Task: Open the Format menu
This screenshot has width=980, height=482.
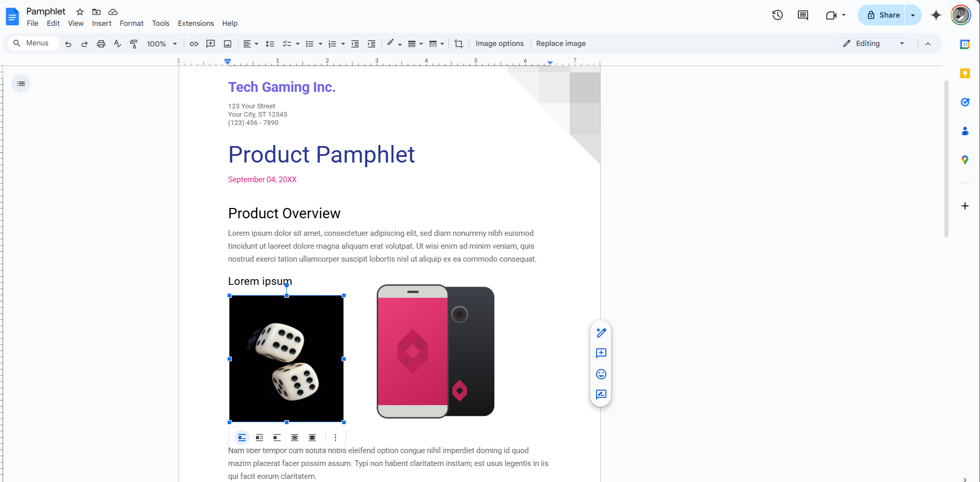Action: coord(132,23)
